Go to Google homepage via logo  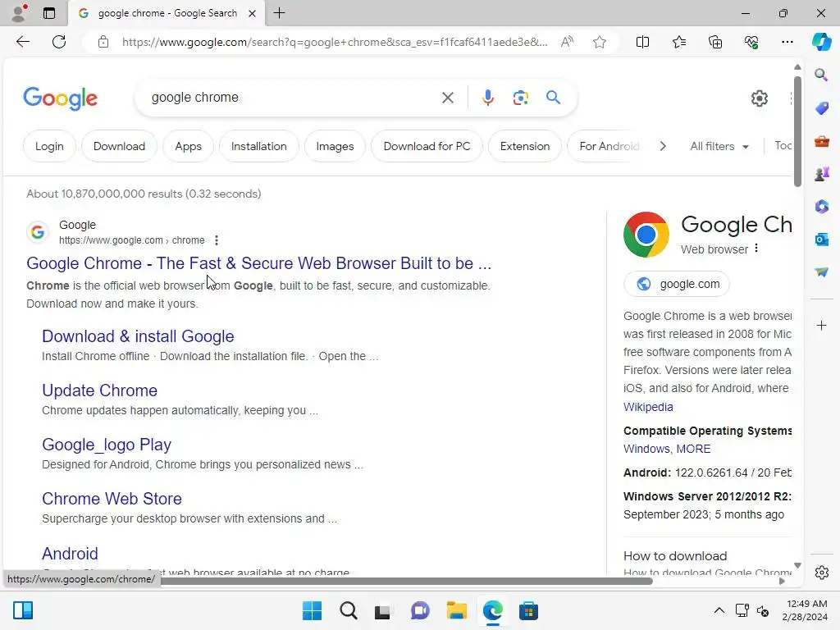coord(60,98)
